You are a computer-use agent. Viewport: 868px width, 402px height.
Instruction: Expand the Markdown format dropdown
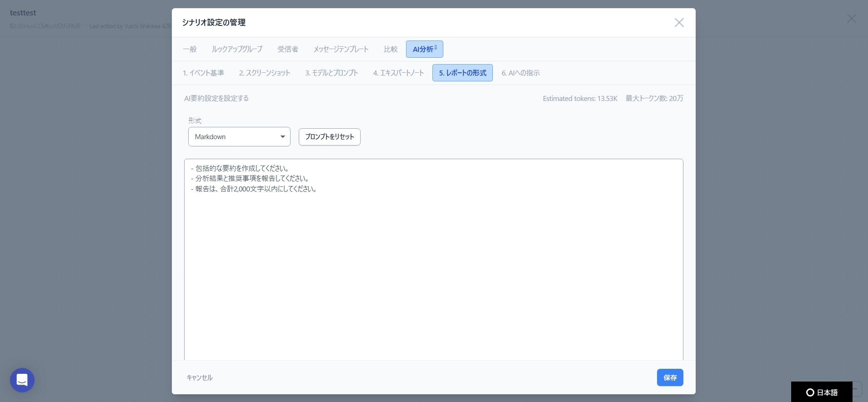(x=239, y=137)
